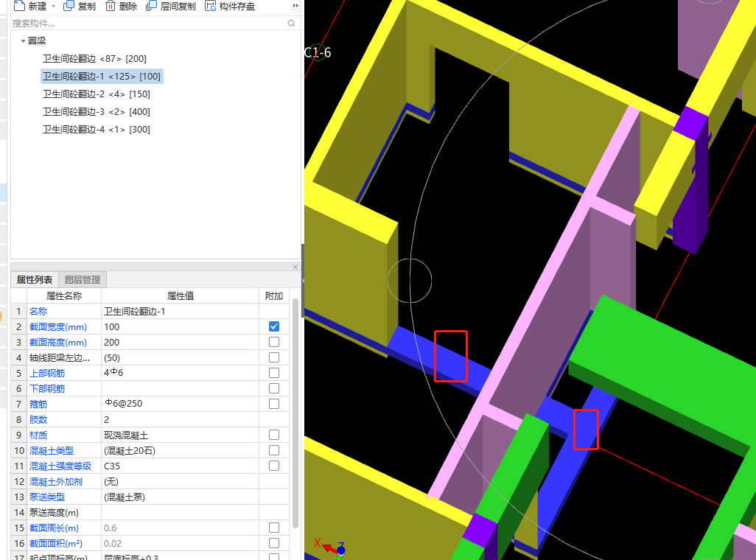Click the 泵送高度(m) value cell
This screenshot has height=560, width=756.
click(x=181, y=512)
